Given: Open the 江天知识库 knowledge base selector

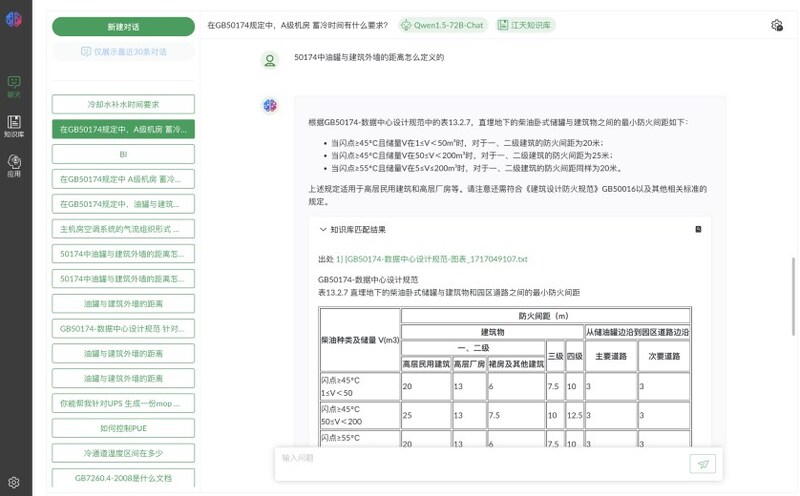Looking at the screenshot, I should coord(523,26).
